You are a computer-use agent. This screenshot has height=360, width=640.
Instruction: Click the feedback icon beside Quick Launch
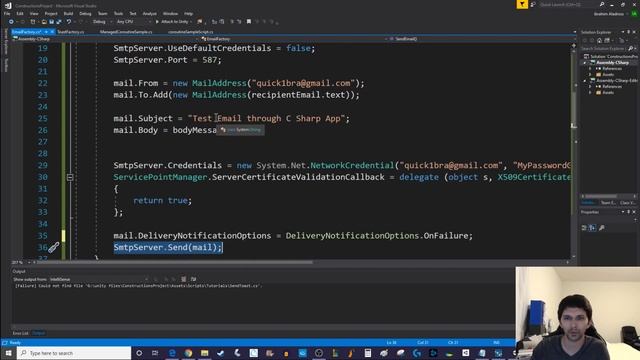click(533, 4)
